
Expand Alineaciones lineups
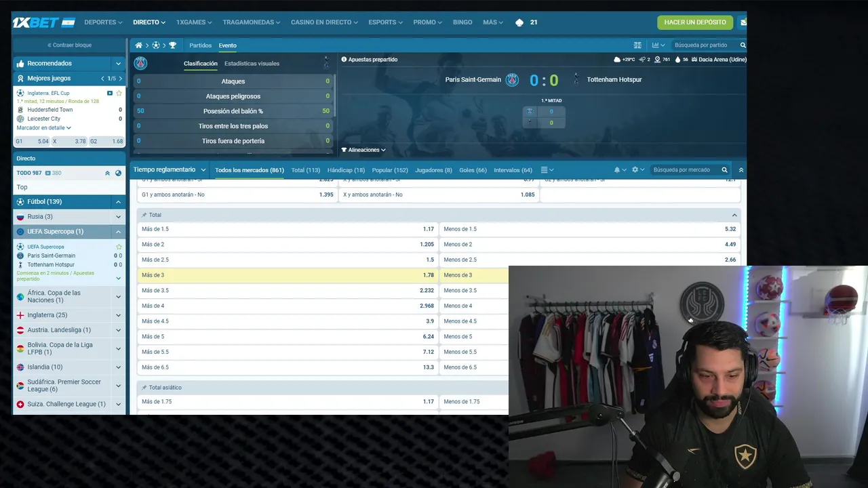click(363, 150)
